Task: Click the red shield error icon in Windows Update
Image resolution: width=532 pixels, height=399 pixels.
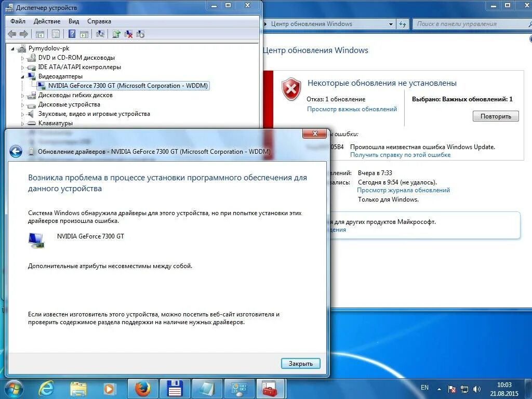Action: coord(291,89)
